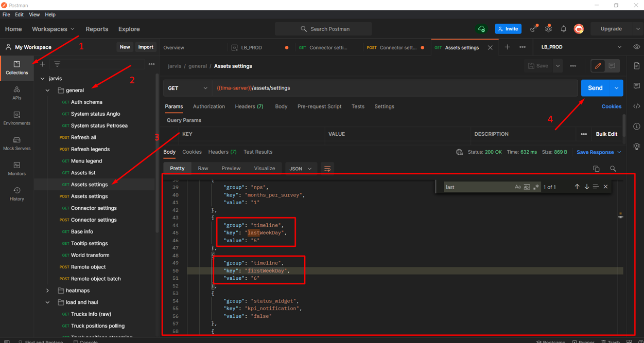Toggle match whole word in find box
This screenshot has width=644, height=343.
(x=527, y=187)
